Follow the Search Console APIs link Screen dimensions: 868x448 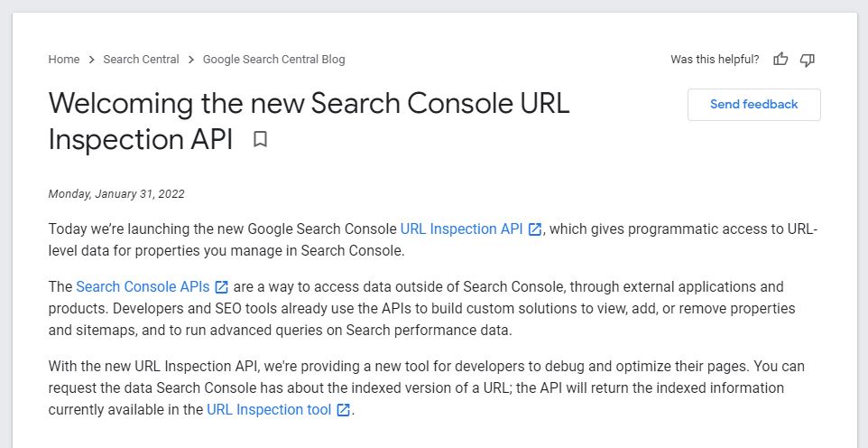point(143,287)
